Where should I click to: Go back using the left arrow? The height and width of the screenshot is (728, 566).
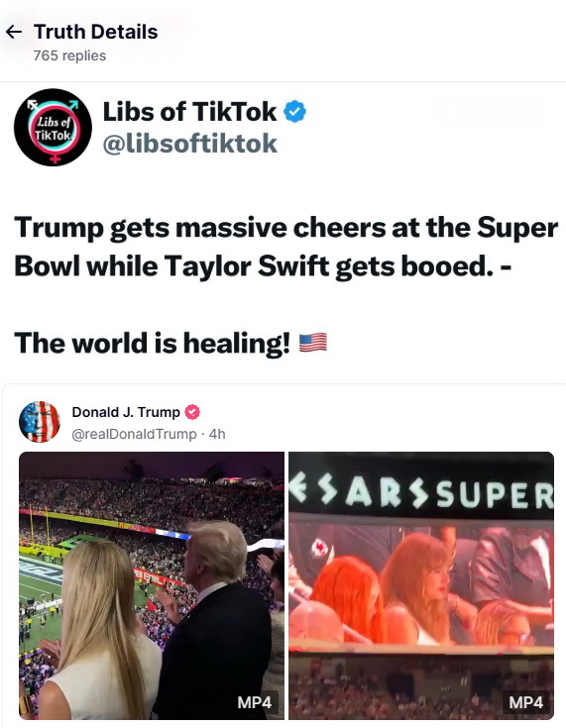(x=14, y=32)
